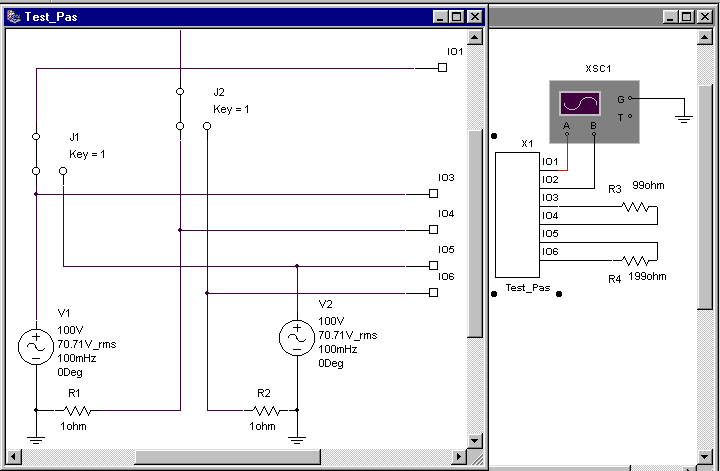720x471 pixels.
Task: Select the R3 99ohm resistor
Action: [x=637, y=208]
